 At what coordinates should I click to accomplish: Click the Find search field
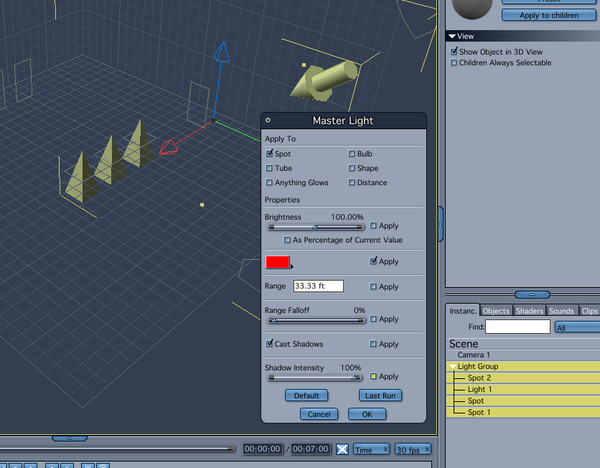[x=518, y=327]
